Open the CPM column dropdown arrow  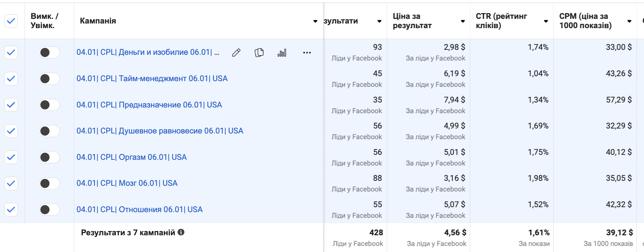(x=629, y=21)
